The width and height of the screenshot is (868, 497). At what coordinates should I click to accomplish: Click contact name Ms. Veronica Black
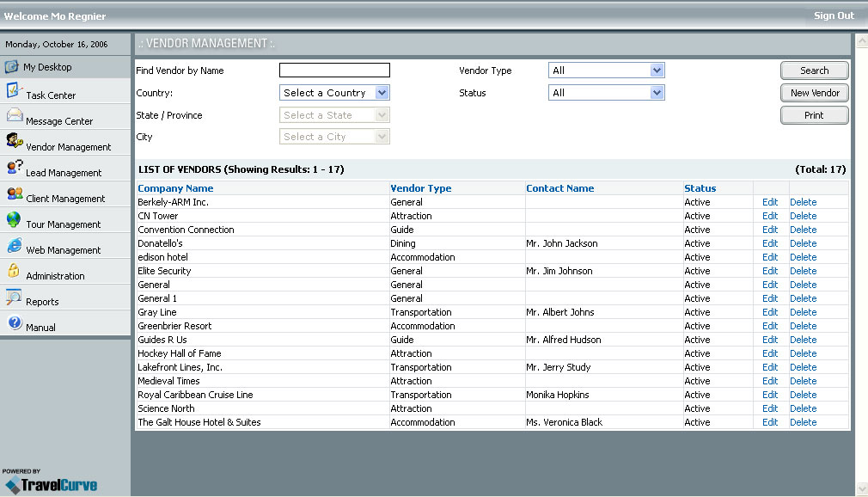point(564,422)
